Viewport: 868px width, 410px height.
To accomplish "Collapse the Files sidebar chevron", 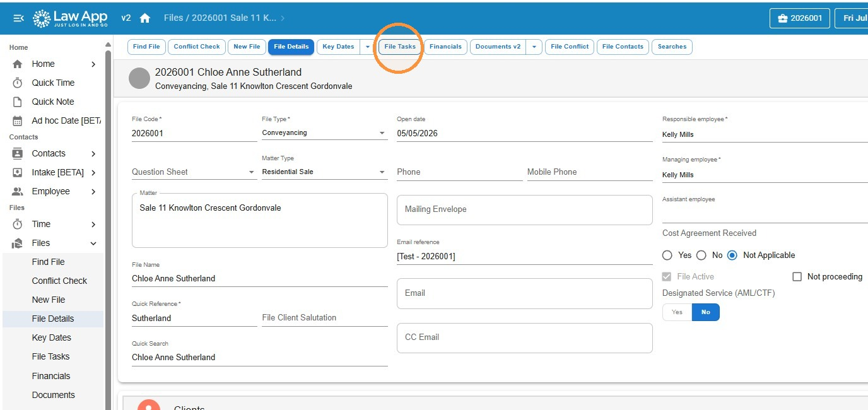I will (x=93, y=243).
